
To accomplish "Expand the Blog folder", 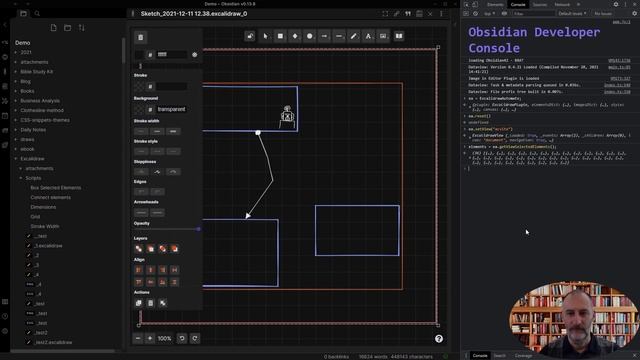I will [x=25, y=81].
